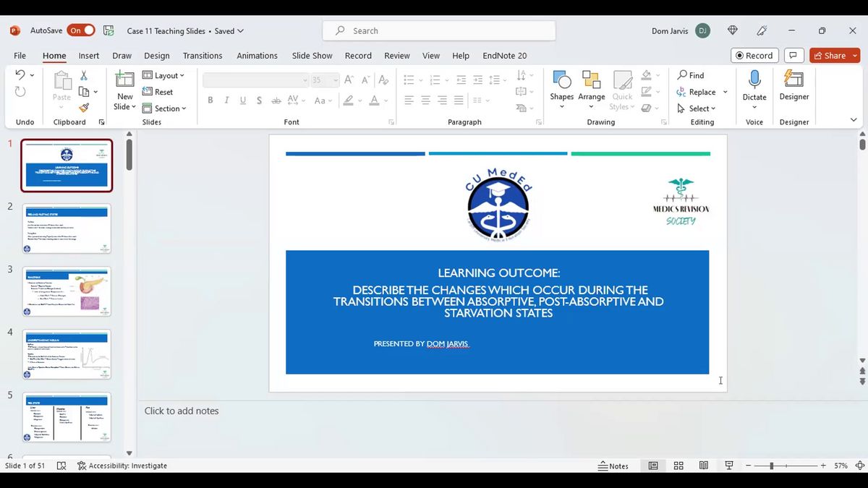Open the Designer pane
This screenshot has height=488, width=868.
click(794, 85)
